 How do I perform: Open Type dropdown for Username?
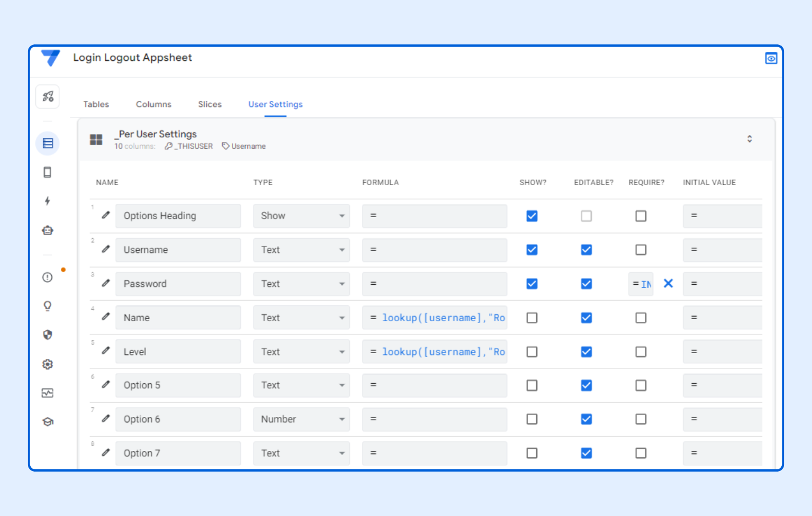(301, 249)
